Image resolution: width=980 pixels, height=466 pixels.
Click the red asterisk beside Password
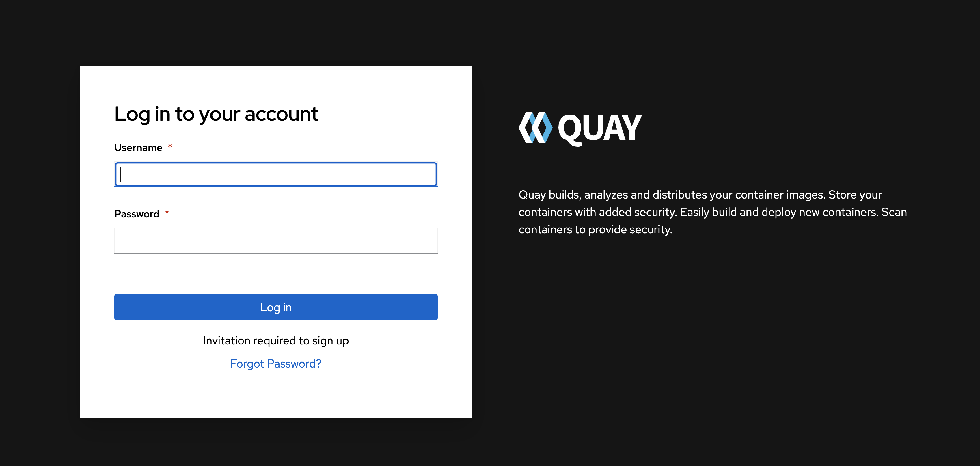[x=167, y=213]
